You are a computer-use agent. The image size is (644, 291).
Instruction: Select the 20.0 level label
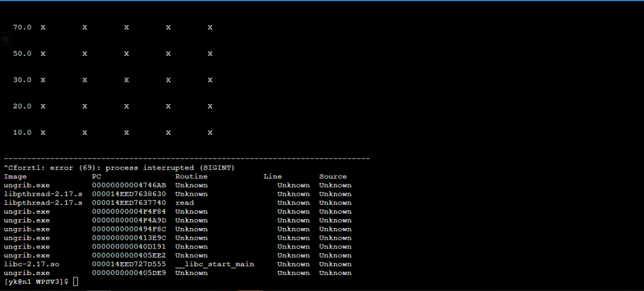point(23,106)
